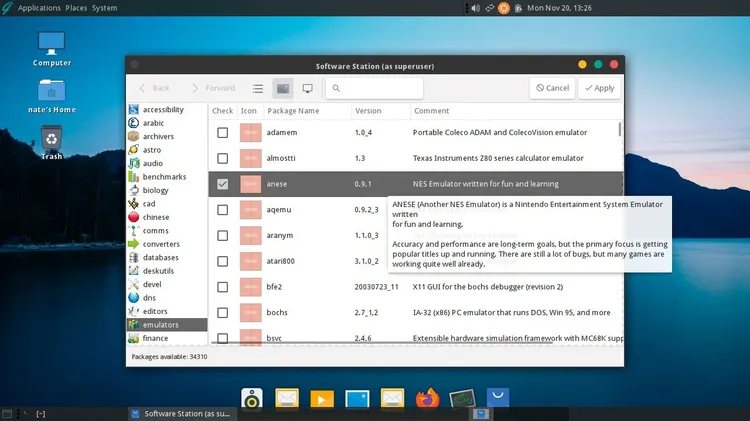Open the finance category icon
The width and height of the screenshot is (750, 421).
point(133,338)
